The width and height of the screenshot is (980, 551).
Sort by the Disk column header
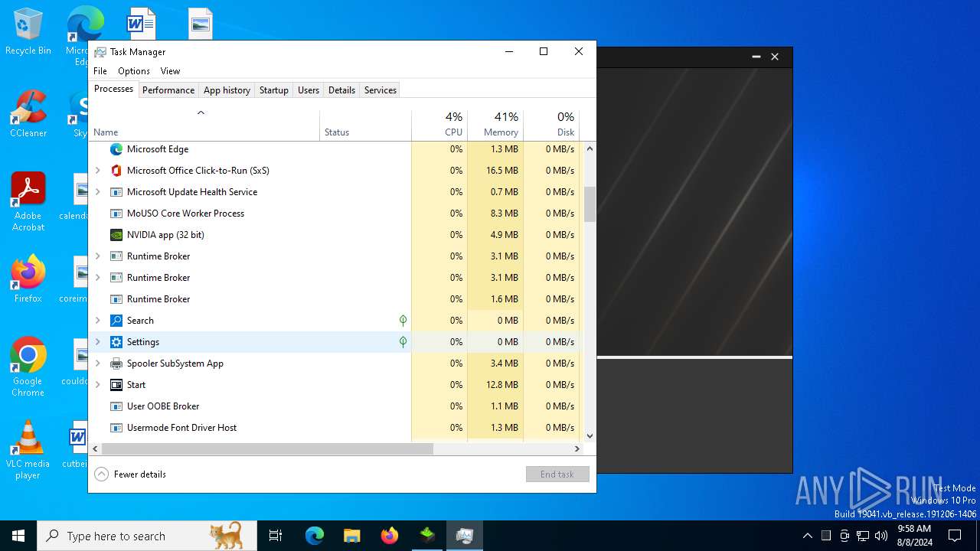[551, 126]
